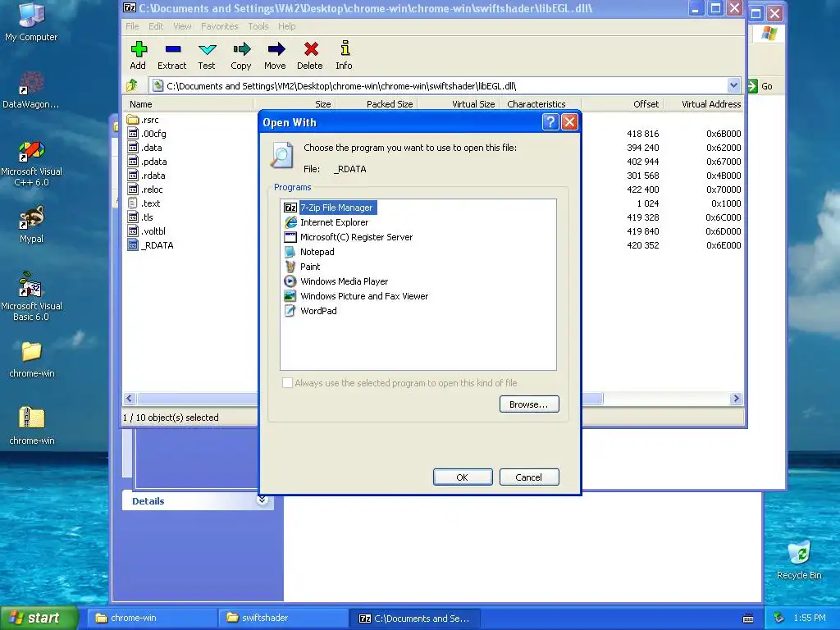Click the Open With help question-mark button

point(550,122)
